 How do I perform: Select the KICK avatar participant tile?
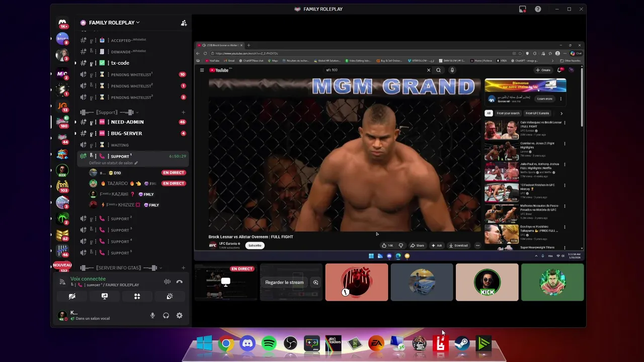pos(487,282)
